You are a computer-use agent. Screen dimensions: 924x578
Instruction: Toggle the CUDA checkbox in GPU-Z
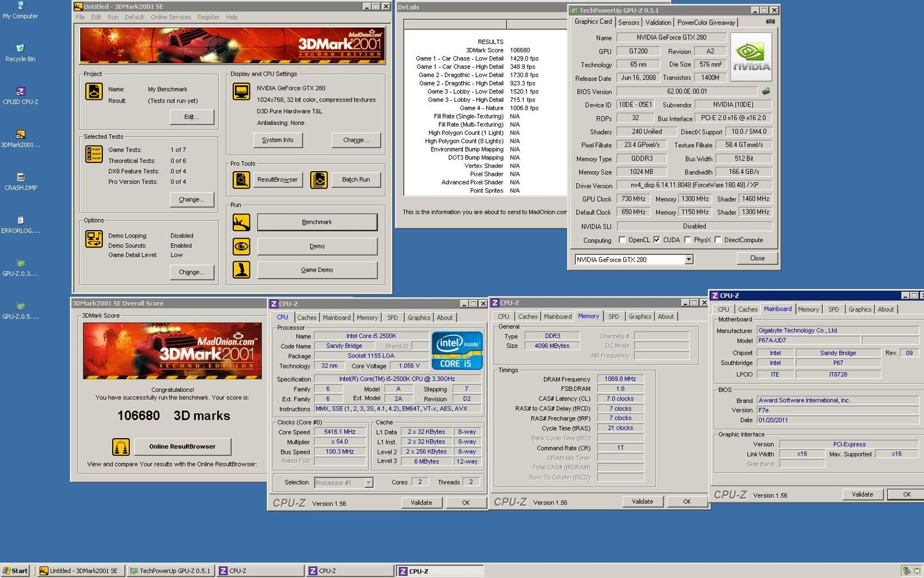pyautogui.click(x=657, y=240)
